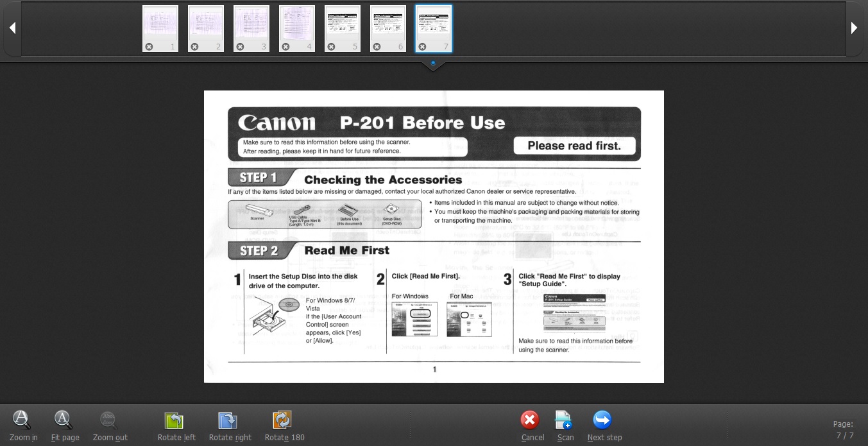Viewport: 868px width, 446px height.
Task: Rotate the scanned page 180 degrees
Action: pos(282,420)
